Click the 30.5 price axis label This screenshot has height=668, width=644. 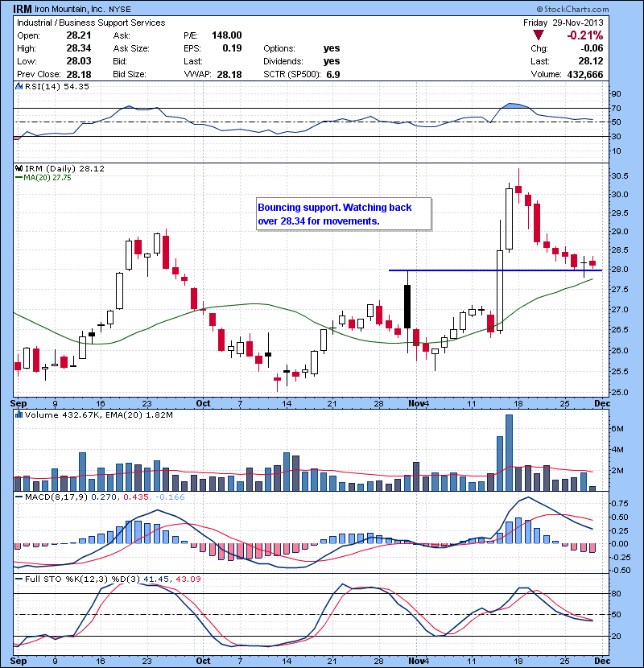[619, 176]
